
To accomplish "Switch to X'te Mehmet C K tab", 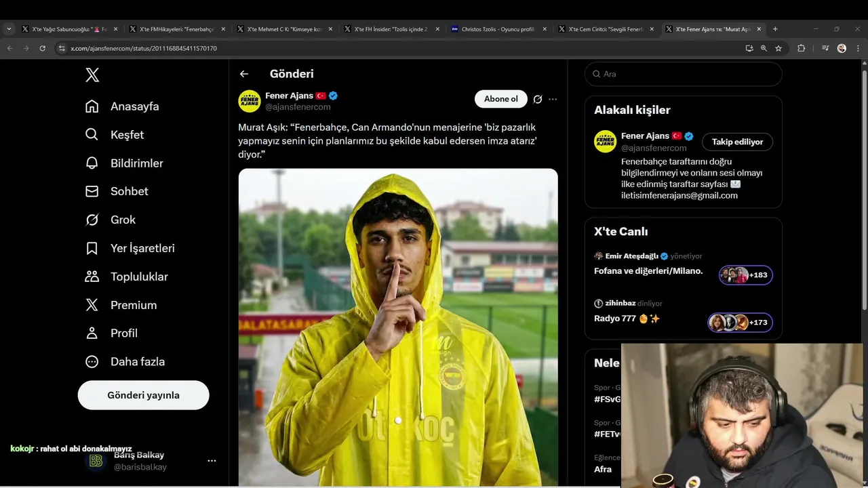I will [285, 29].
